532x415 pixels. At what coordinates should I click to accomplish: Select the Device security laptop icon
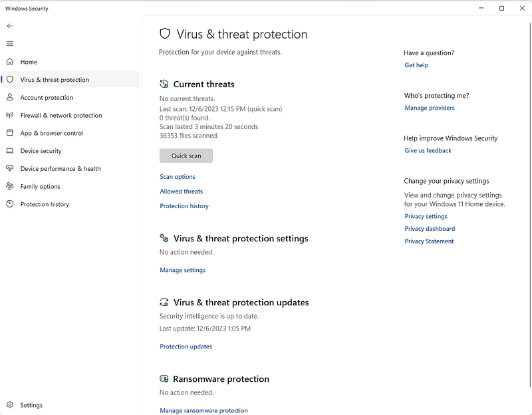[10, 150]
